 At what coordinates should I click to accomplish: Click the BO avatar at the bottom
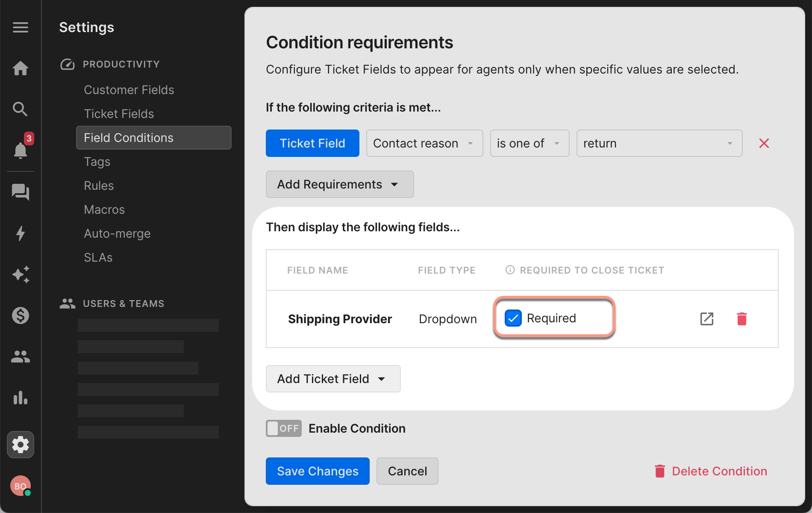pyautogui.click(x=20, y=486)
